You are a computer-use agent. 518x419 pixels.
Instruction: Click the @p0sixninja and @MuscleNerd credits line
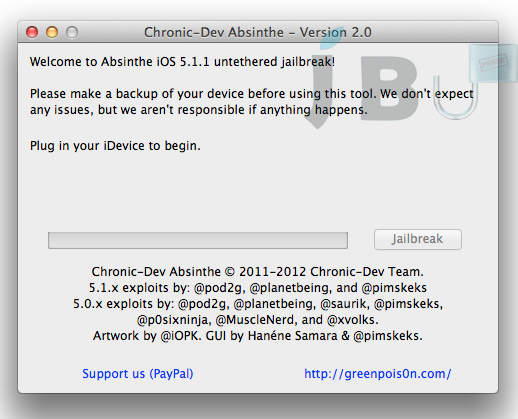(x=258, y=320)
